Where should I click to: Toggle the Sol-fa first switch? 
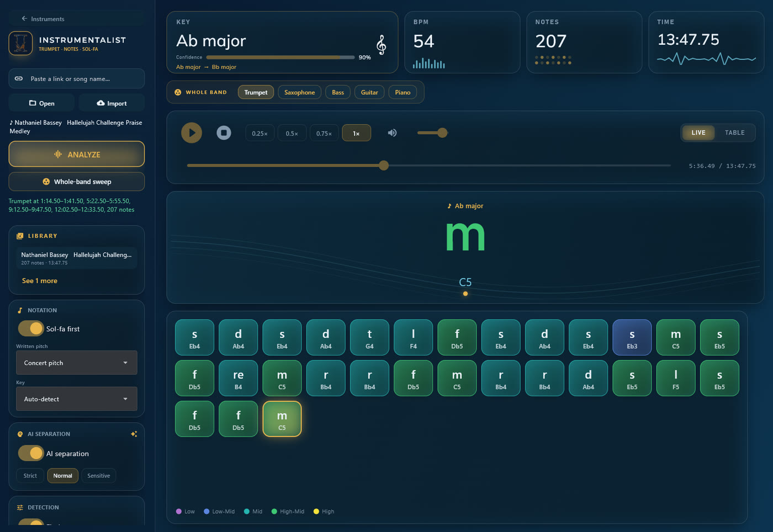click(31, 328)
